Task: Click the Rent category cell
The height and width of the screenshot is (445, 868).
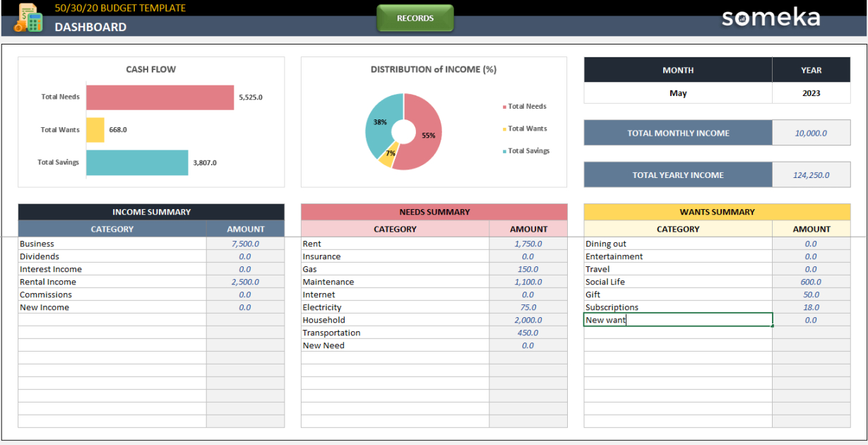Action: point(395,244)
